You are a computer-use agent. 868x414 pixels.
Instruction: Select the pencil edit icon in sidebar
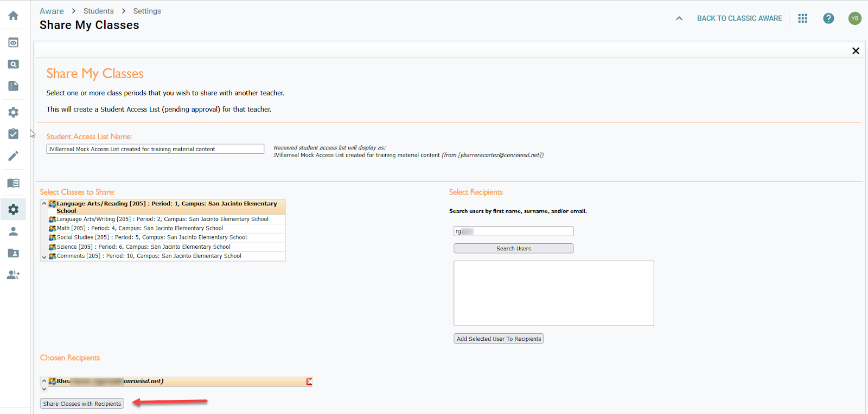coord(14,156)
